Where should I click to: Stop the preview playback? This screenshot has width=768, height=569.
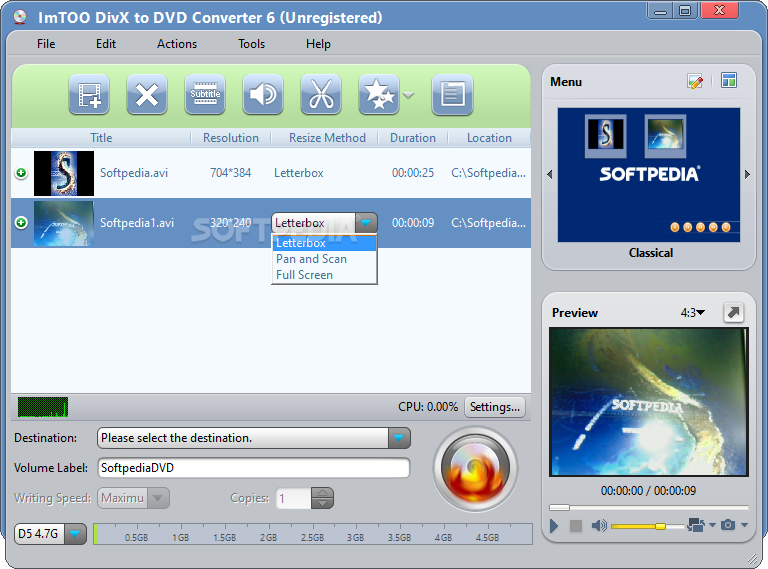tap(576, 526)
